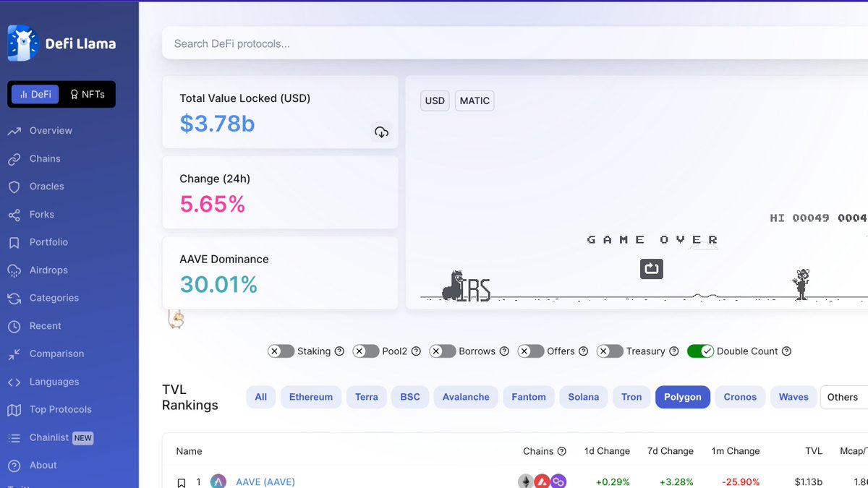868x488 pixels.
Task: Sort table by Name column
Action: tap(190, 451)
